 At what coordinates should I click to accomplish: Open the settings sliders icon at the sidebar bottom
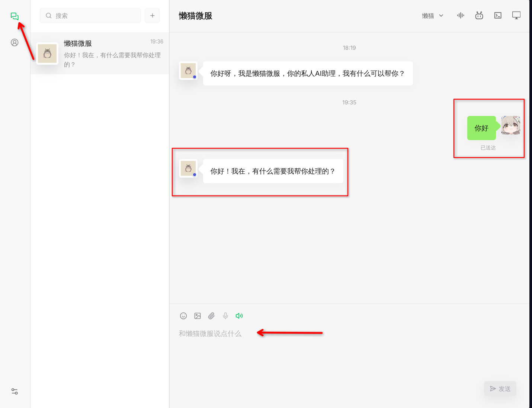point(15,391)
